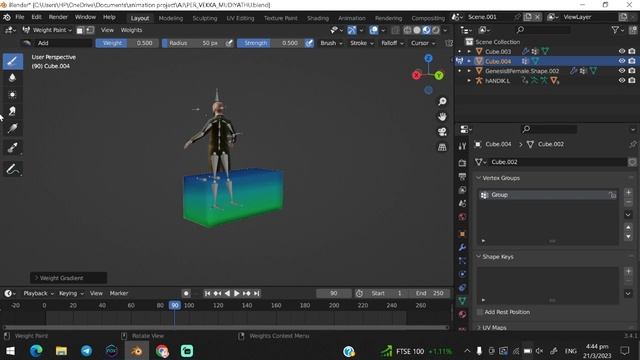Click the zoom viewport magnifier icon

pos(442,101)
